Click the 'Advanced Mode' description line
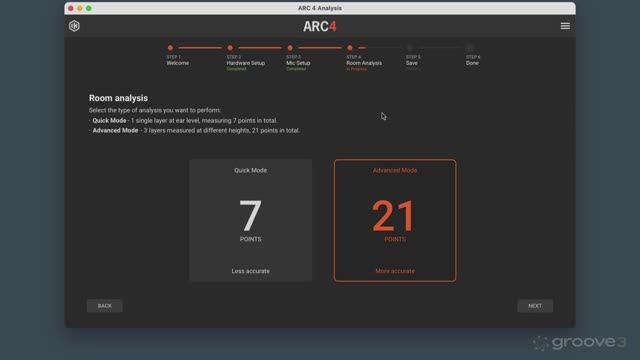The height and width of the screenshot is (360, 640). pyautogui.click(x=195, y=131)
